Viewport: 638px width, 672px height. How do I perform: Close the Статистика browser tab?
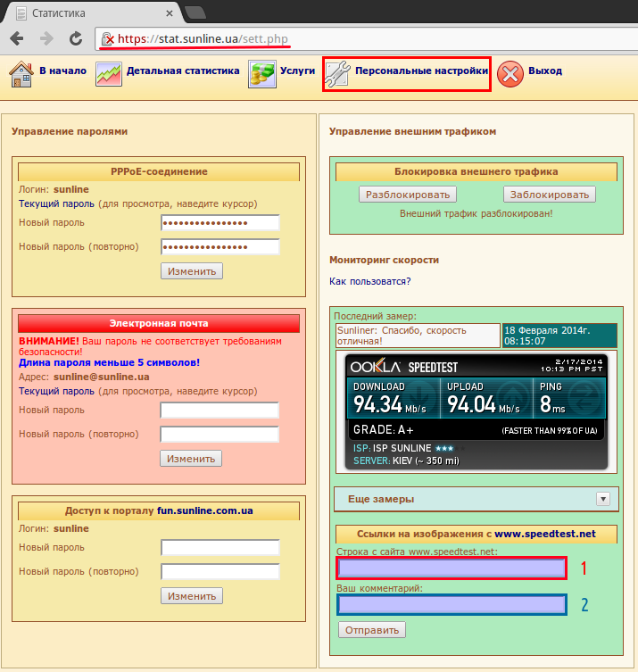click(x=170, y=13)
